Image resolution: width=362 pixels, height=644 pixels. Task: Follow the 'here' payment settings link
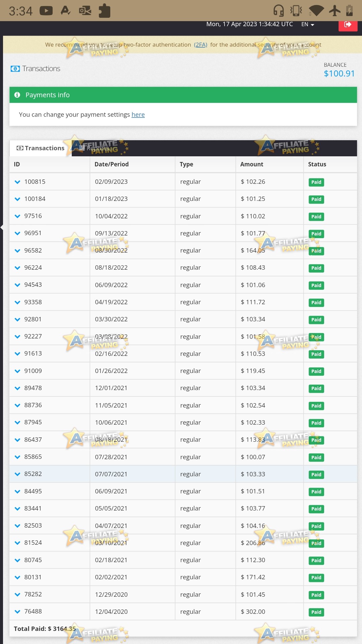tap(138, 114)
